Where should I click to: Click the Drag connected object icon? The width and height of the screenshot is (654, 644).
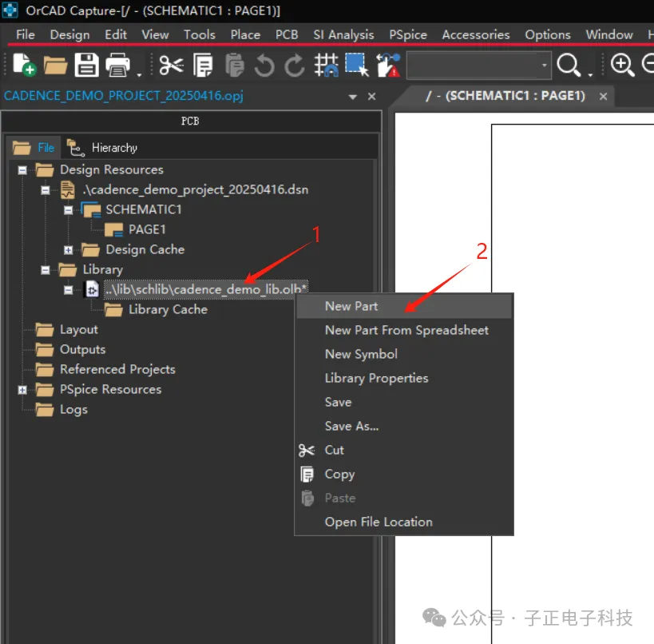point(388,65)
